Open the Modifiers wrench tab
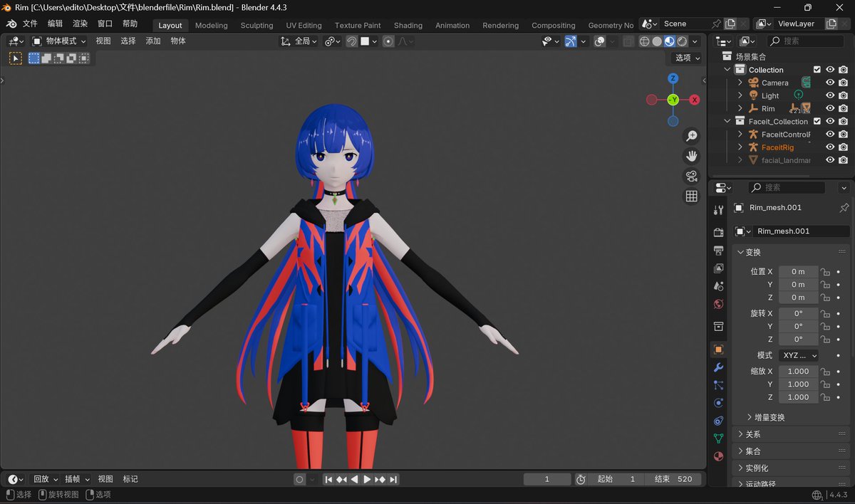The height and width of the screenshot is (504, 855). [x=718, y=367]
